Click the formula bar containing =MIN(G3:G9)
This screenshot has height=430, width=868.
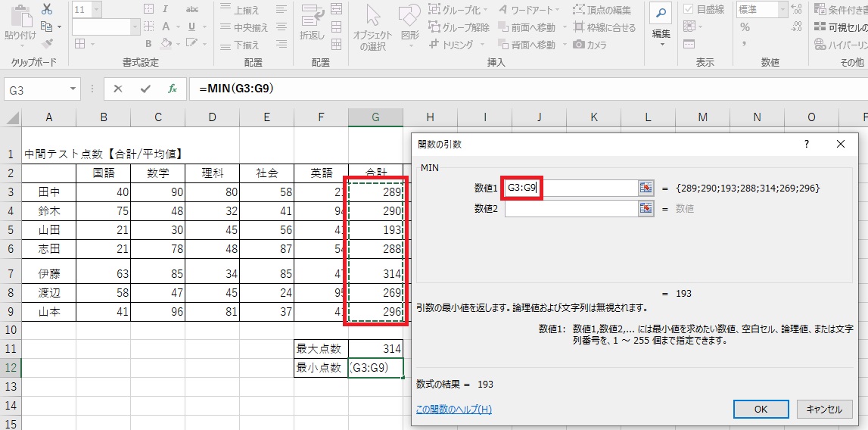click(528, 89)
